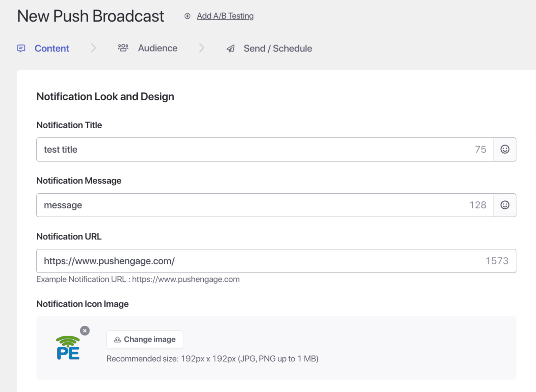Remove the notification icon image
This screenshot has width=536, height=392.
click(x=85, y=331)
